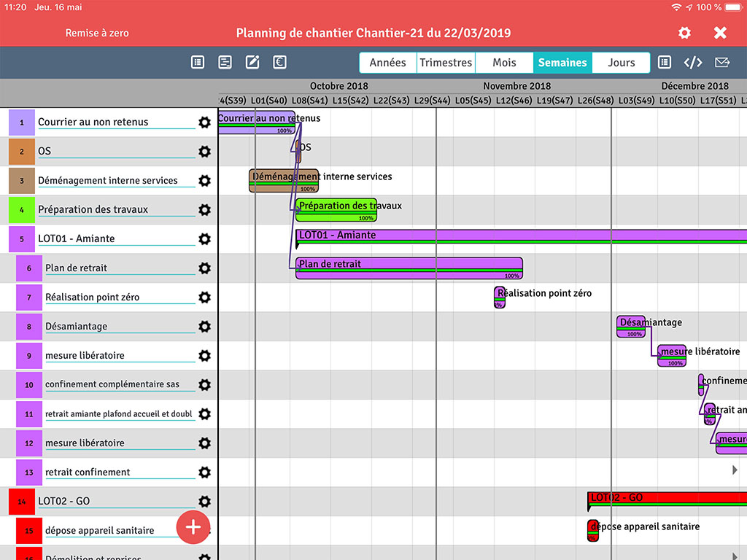Switch timeline to Jours
Screen dimensions: 747x560
[622, 63]
